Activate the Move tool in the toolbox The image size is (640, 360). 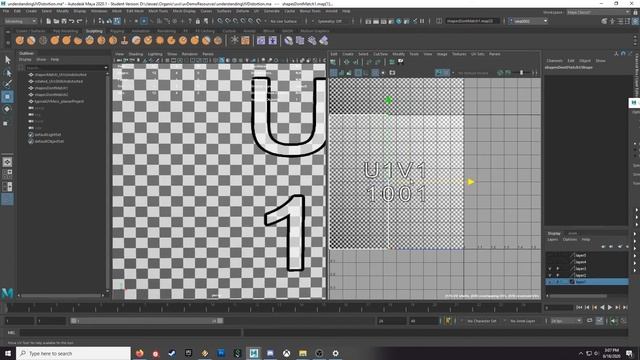tap(7, 97)
